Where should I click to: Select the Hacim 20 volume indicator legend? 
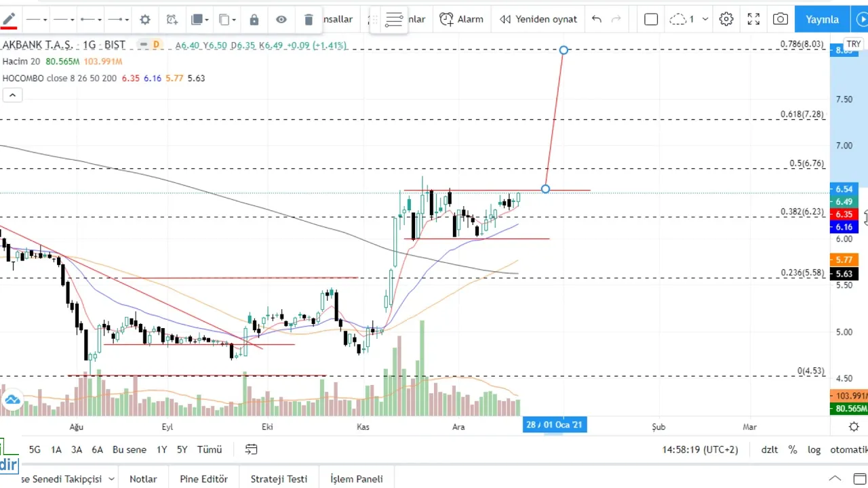tap(22, 62)
